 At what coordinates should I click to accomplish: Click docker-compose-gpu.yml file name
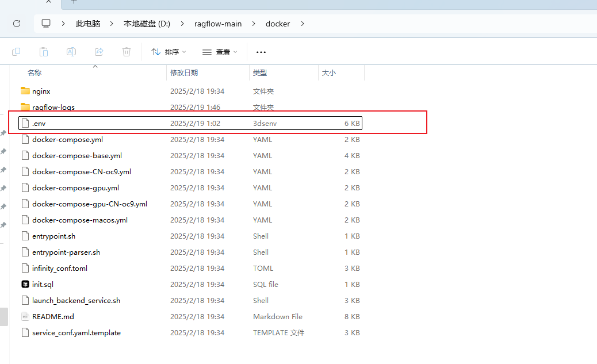[x=75, y=187]
